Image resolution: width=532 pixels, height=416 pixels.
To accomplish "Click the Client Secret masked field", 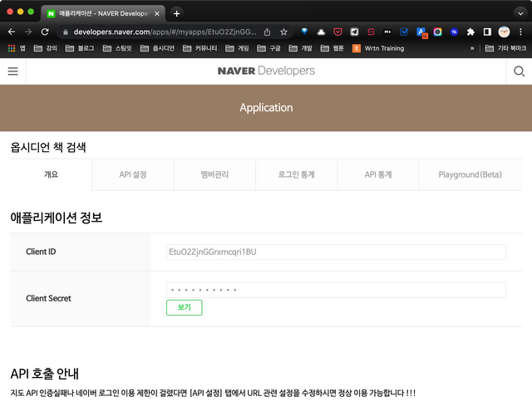I will [336, 290].
